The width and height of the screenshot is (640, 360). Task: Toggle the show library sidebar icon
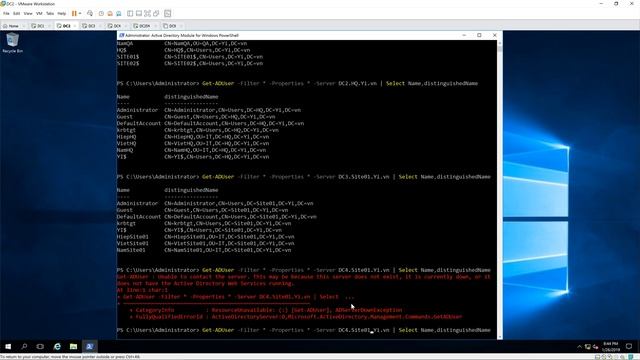click(130, 13)
